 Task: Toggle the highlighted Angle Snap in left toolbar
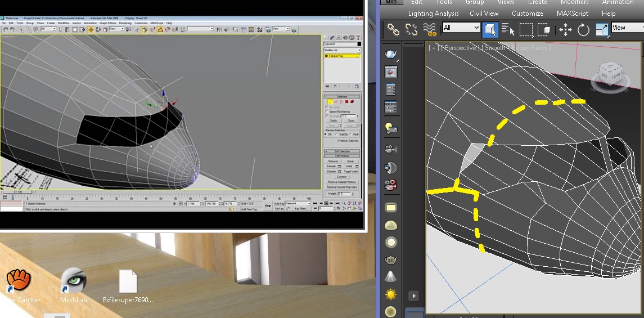pos(160,30)
